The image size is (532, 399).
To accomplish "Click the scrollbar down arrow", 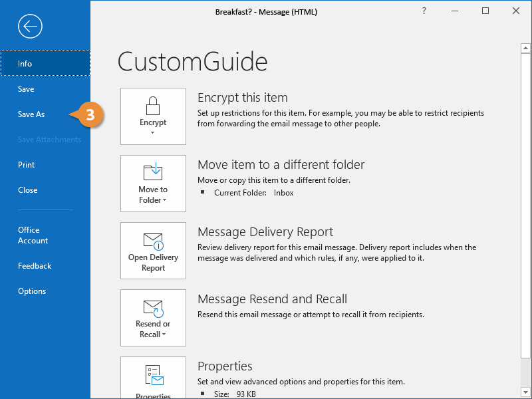I will (x=525, y=391).
